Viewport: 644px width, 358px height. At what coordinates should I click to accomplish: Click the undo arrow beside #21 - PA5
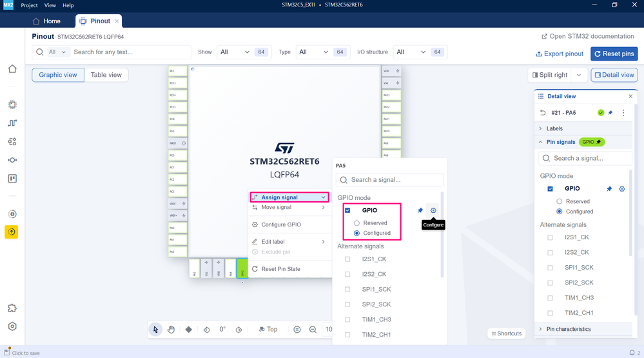pyautogui.click(x=543, y=113)
